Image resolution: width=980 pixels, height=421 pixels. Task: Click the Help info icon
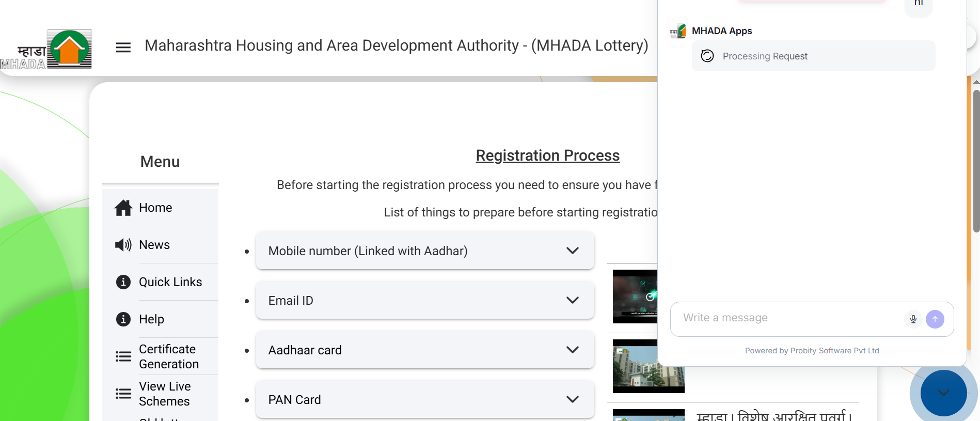coord(123,319)
